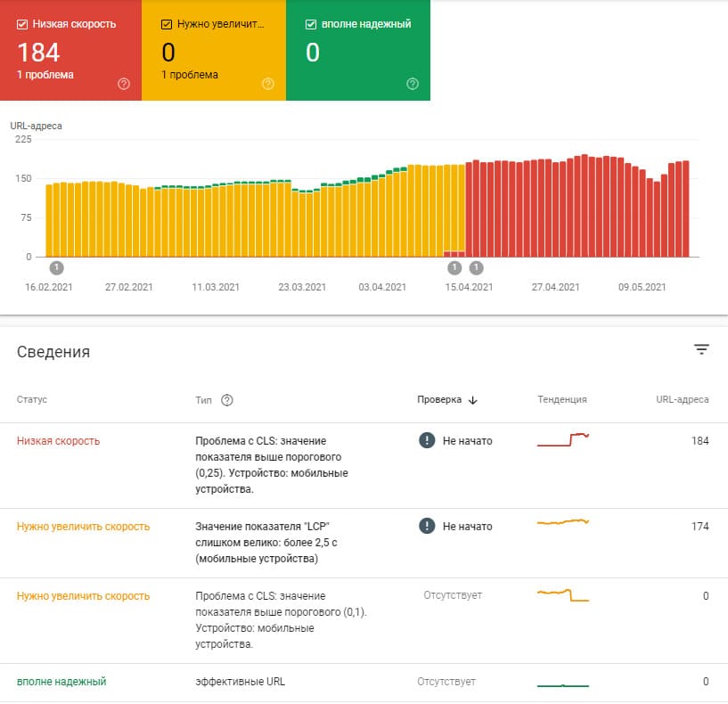Image resolution: width=728 pixels, height=704 pixels.
Task: Click help icon in yellow card
Action: tap(268, 84)
